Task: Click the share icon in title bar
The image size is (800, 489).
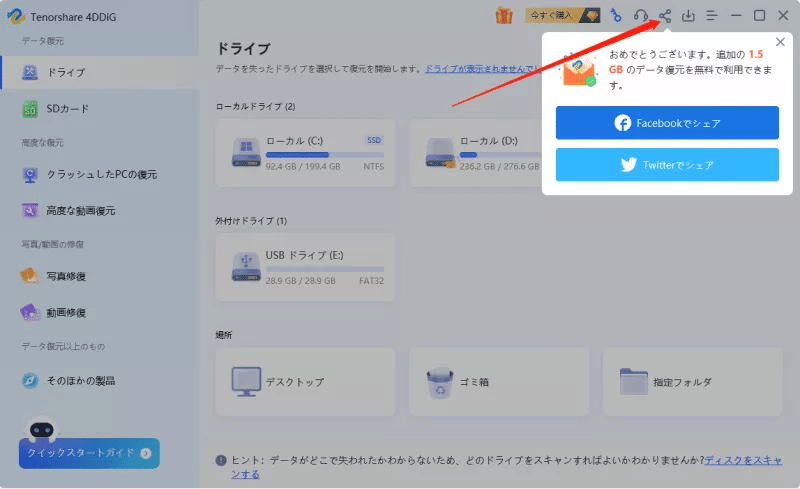Action: [664, 16]
